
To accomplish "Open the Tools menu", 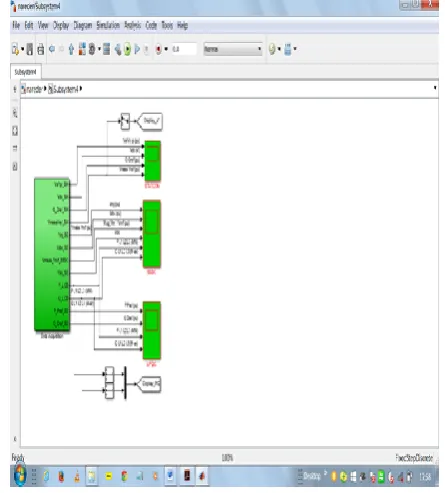I will [167, 25].
